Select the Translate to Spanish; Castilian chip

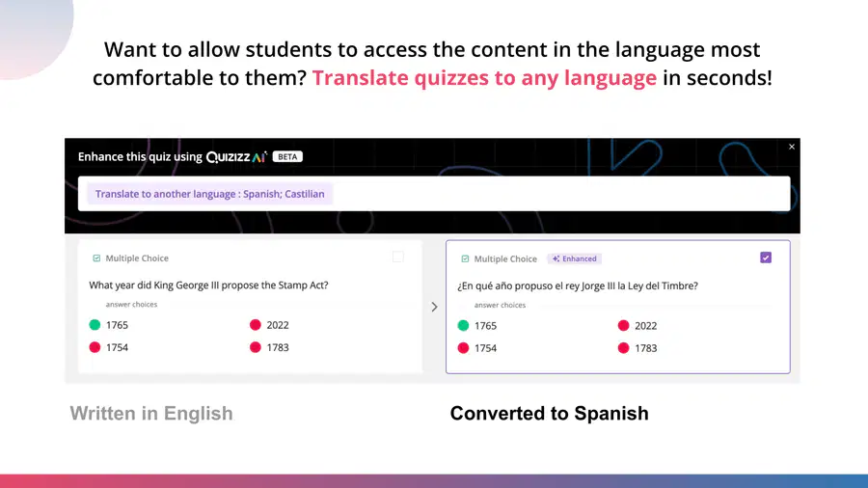click(210, 194)
